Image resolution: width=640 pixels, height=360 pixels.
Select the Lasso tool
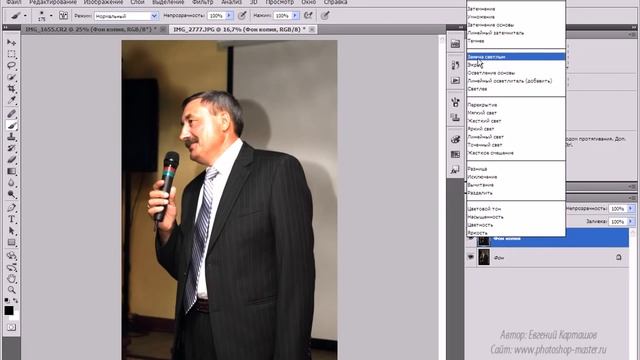(x=11, y=65)
